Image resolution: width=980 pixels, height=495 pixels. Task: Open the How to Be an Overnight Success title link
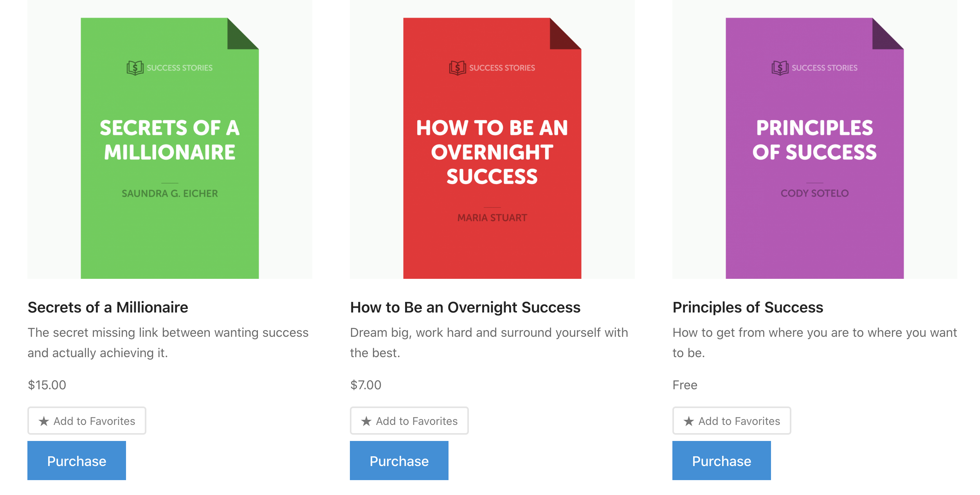(465, 307)
